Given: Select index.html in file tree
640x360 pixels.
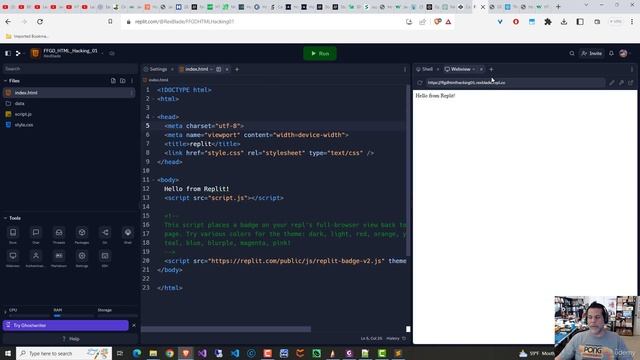Looking at the screenshot, I should pos(68,93).
